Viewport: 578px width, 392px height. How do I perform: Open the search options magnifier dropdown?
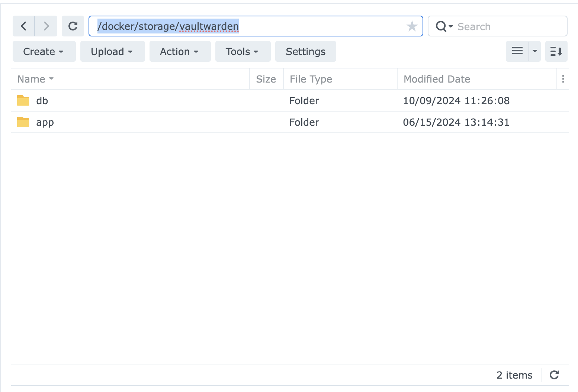(x=444, y=26)
